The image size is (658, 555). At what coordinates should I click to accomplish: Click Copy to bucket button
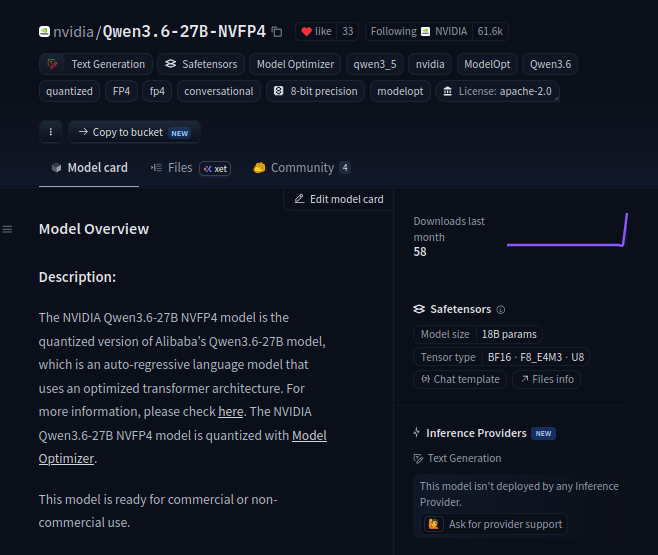pyautogui.click(x=134, y=132)
